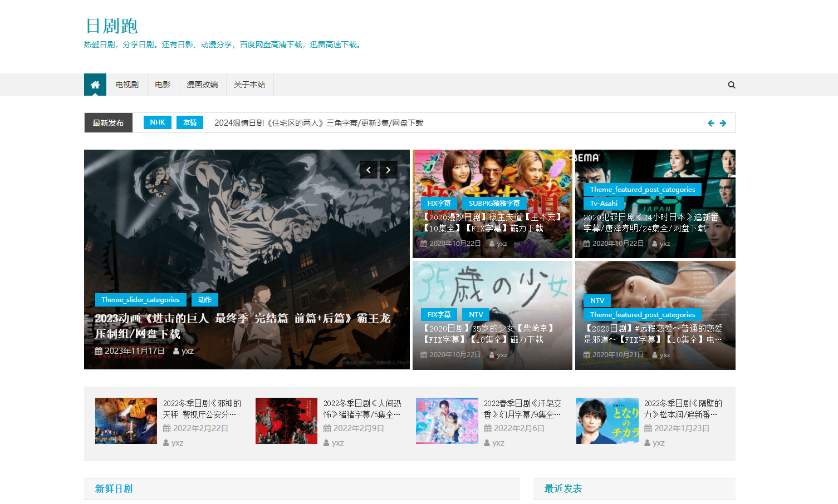This screenshot has height=504, width=838.
Task: Show next news ticker item with right arrow
Action: (x=723, y=123)
